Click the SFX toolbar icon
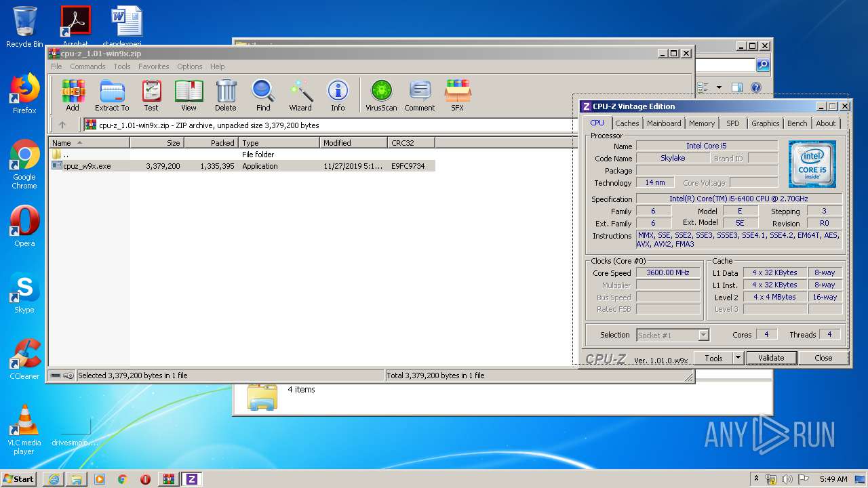 (x=458, y=95)
